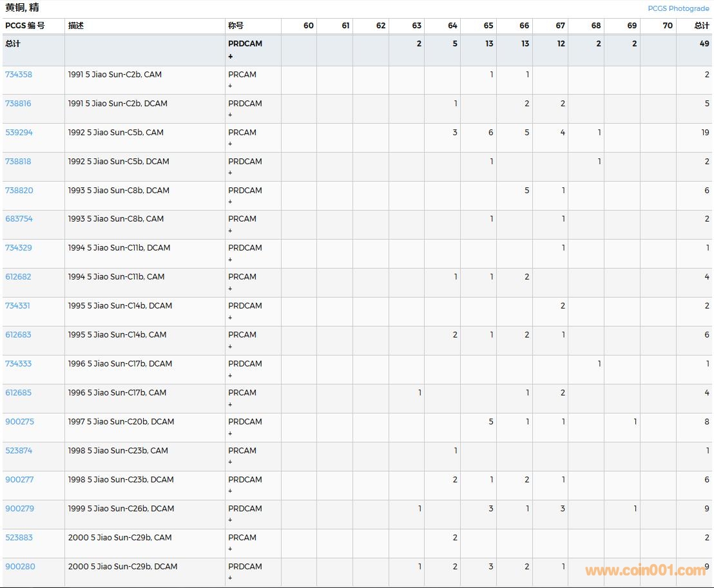Click the 总计 column header at right

701,26
